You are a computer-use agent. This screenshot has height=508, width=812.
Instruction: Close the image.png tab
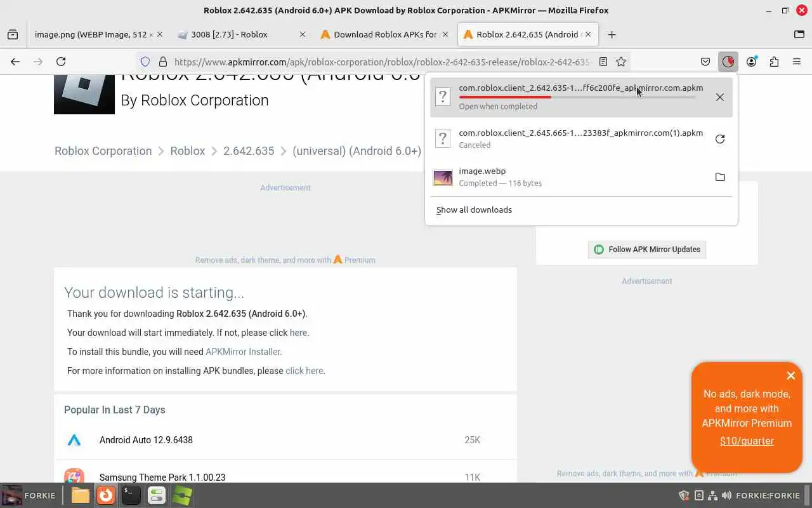tap(159, 34)
